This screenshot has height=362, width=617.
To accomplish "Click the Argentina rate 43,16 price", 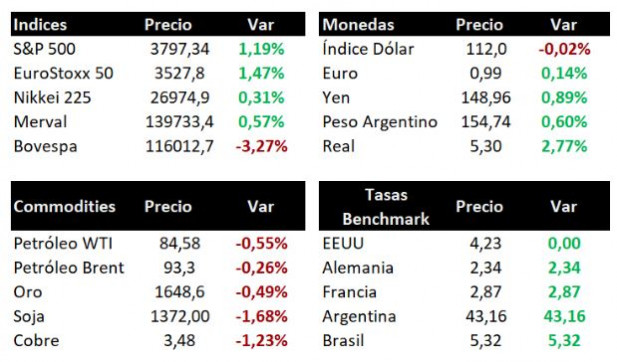I will click(486, 316).
